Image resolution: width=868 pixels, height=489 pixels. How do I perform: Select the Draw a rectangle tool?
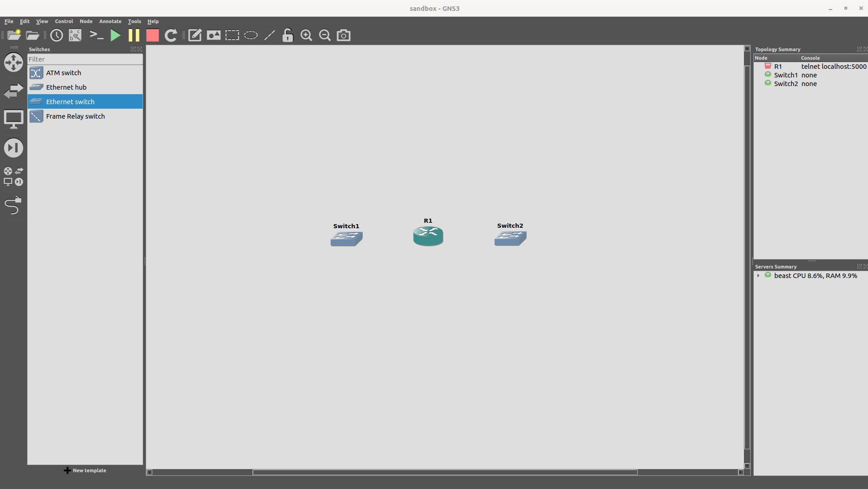click(x=232, y=35)
